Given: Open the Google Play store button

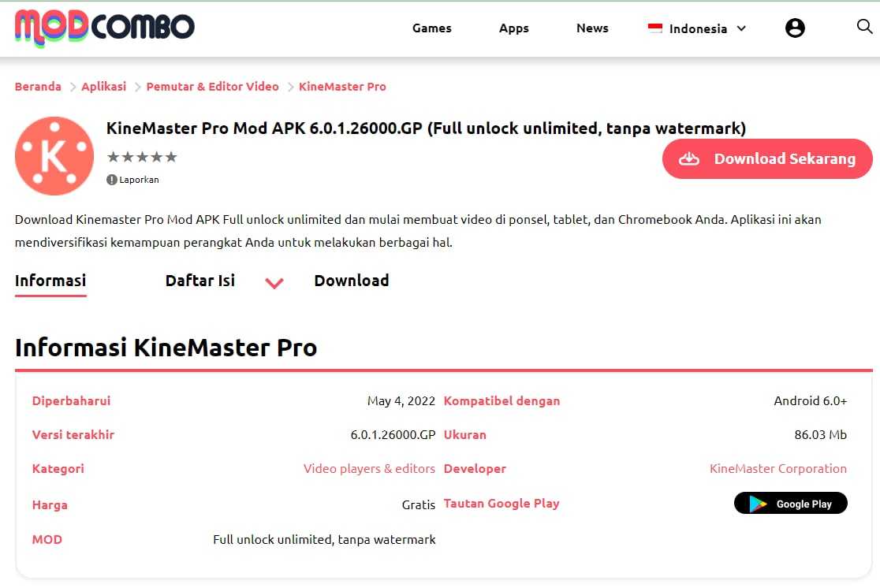Looking at the screenshot, I should coord(790,504).
